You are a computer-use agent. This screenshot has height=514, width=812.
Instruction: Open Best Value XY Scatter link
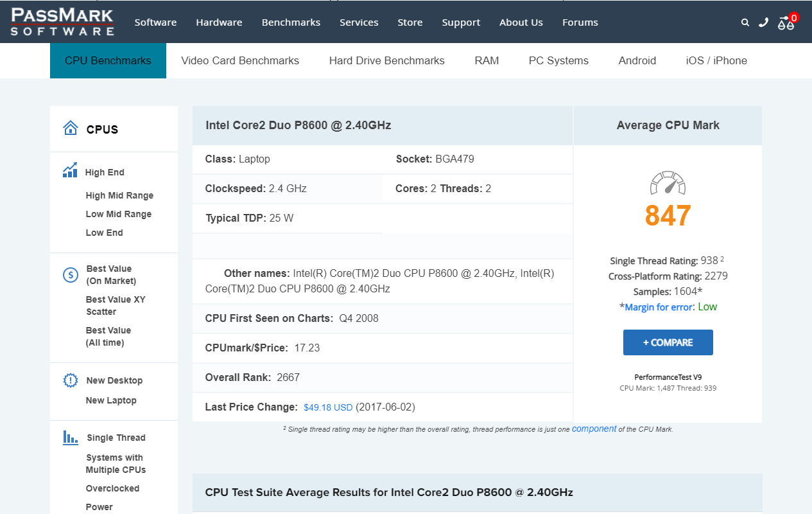coord(116,305)
